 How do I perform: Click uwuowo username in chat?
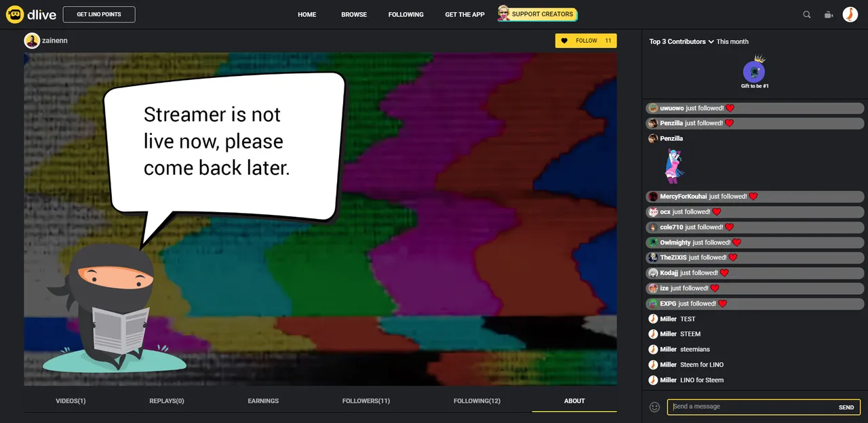click(671, 108)
